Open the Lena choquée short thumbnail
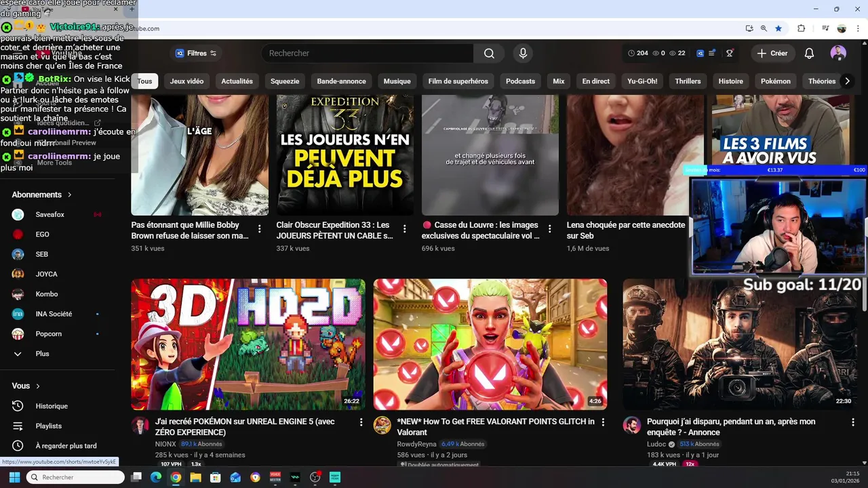This screenshot has width=868, height=488. [x=635, y=155]
